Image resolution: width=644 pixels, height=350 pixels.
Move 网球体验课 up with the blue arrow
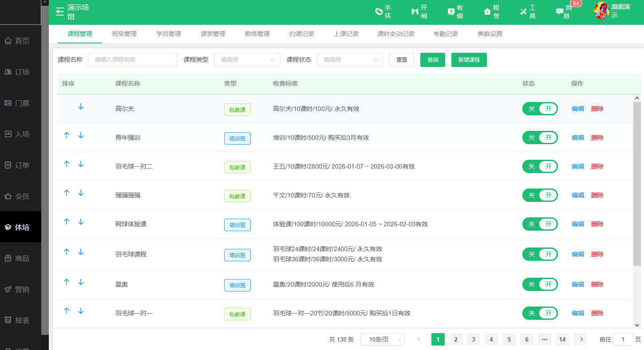point(67,222)
